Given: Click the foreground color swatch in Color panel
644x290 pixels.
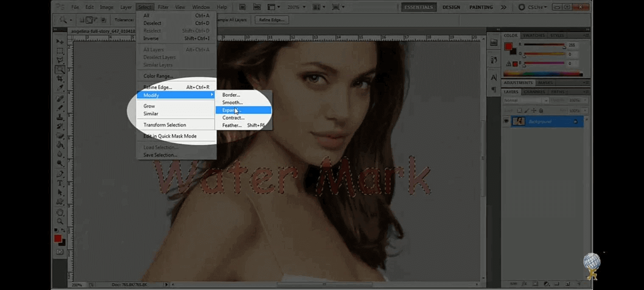Looking at the screenshot, I should [508, 46].
